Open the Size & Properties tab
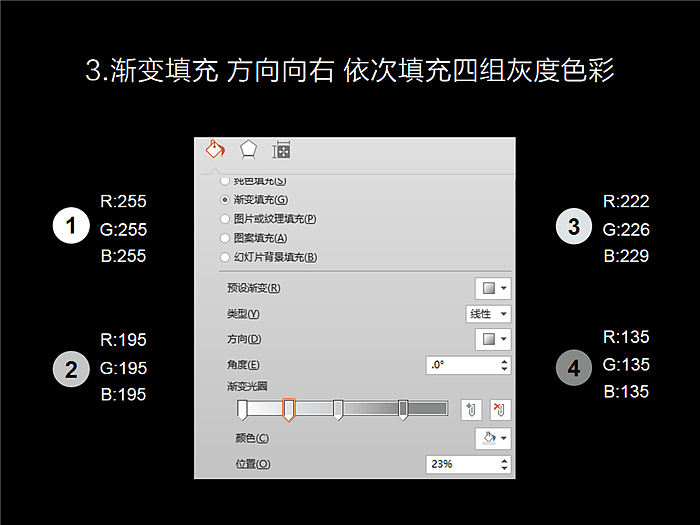Image resolution: width=700 pixels, height=525 pixels. (x=281, y=150)
